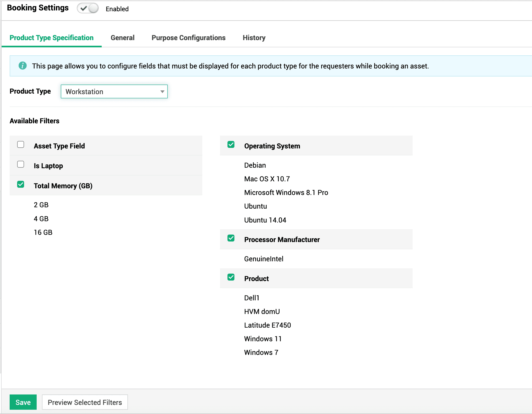Viewport: 532px width, 414px height.
Task: Select the Ubuntu 14.04 operating system entry
Action: point(265,220)
